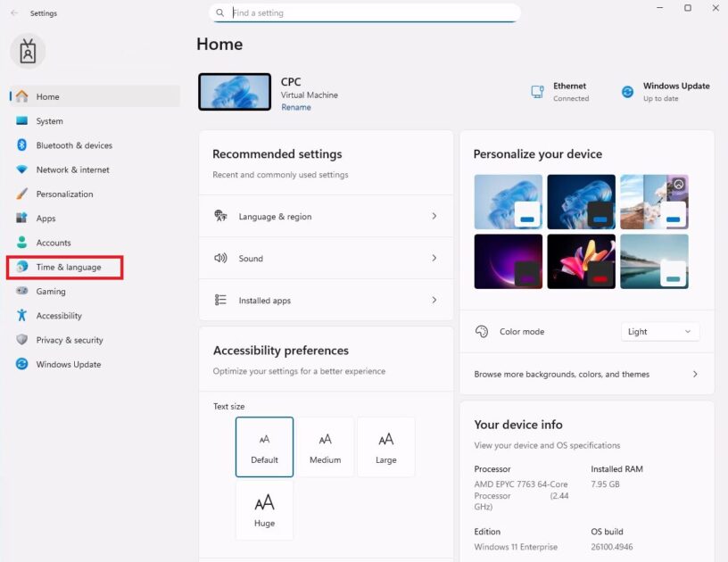Select Medium text size
Viewport: 728px width, 562px height.
click(x=325, y=447)
